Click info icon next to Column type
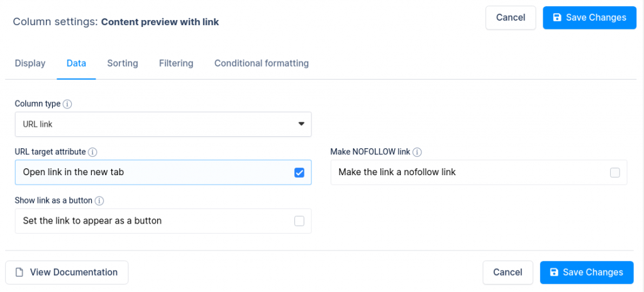This screenshot has width=644, height=292. point(68,104)
